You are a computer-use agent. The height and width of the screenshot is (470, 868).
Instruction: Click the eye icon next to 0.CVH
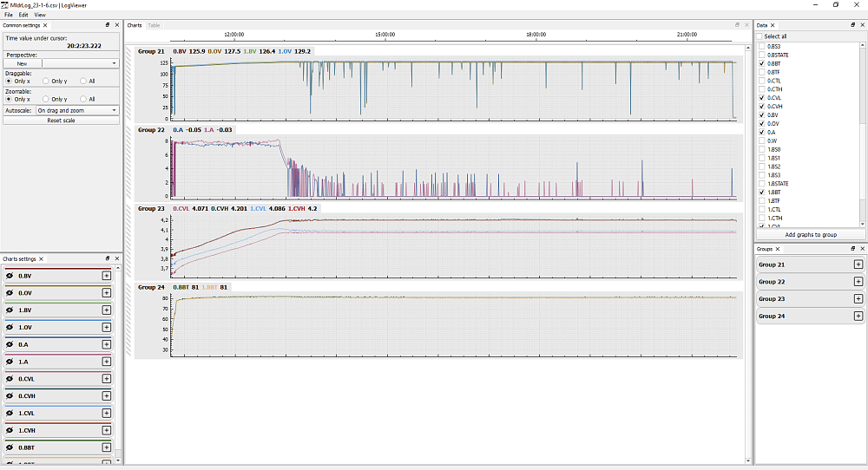[10, 396]
